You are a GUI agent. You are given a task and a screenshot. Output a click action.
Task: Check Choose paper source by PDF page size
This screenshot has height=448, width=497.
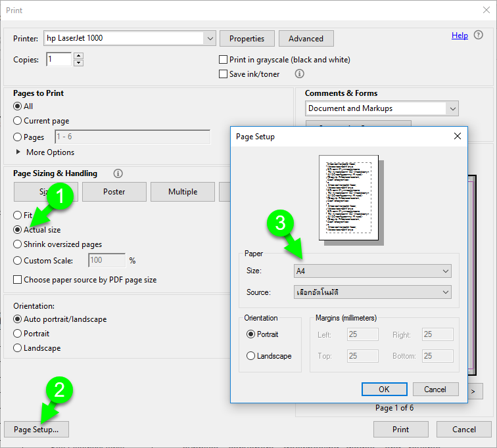[x=18, y=280]
